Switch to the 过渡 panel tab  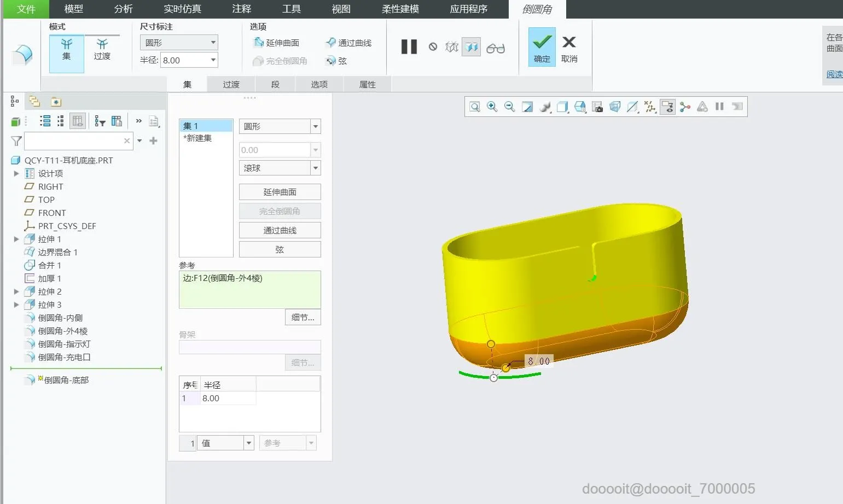(x=231, y=84)
